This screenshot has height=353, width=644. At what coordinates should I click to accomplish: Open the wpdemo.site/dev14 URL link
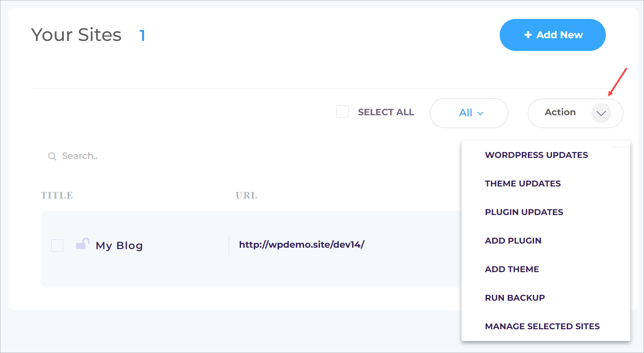302,245
